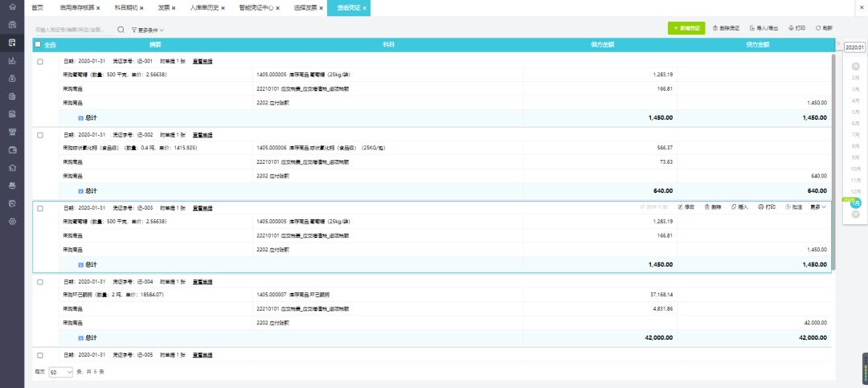Screen dimensions: 868x388
Task: Check the box for voucher 记-001
Action: click(x=40, y=61)
